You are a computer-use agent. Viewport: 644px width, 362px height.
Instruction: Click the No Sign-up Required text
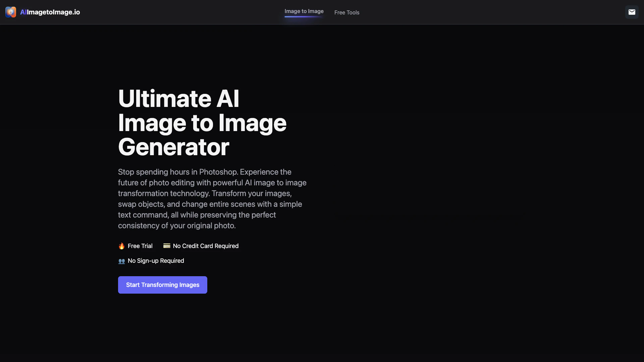tap(156, 261)
